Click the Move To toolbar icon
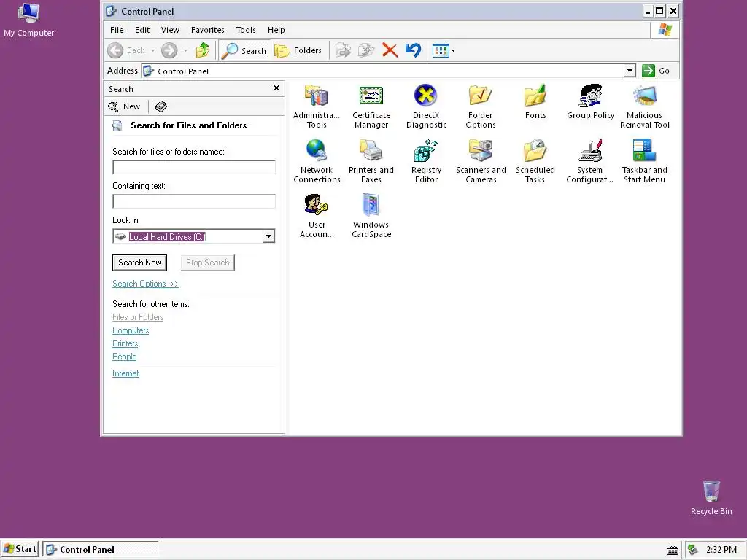 343,50
